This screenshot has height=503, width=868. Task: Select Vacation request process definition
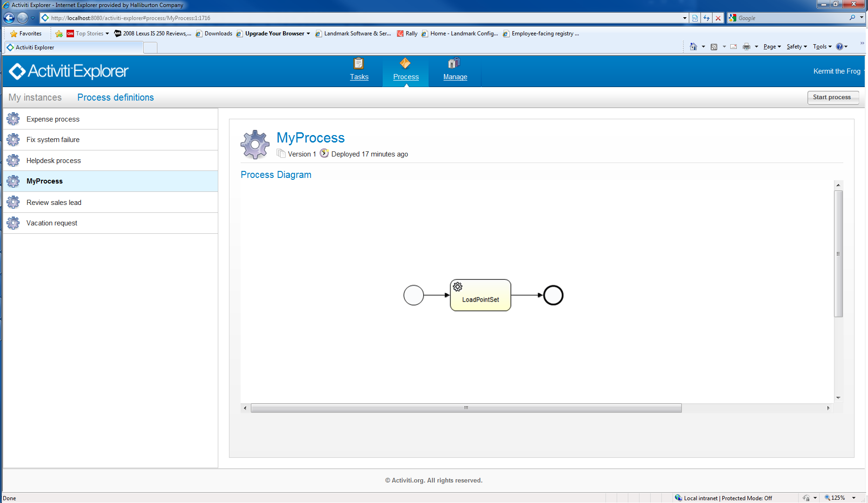(52, 223)
